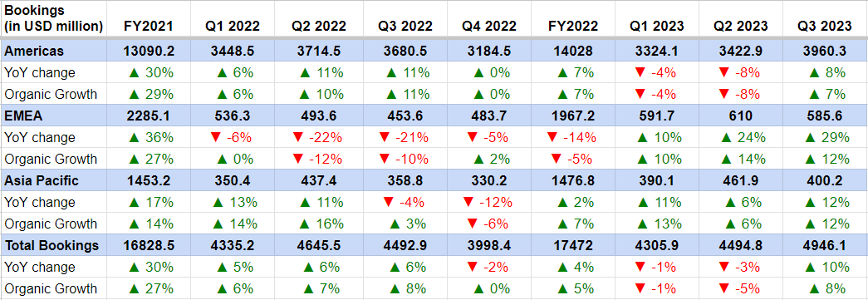Screen dimensions: 868x300
Task: Click the FY2021 column header
Action: pyautogui.click(x=149, y=26)
